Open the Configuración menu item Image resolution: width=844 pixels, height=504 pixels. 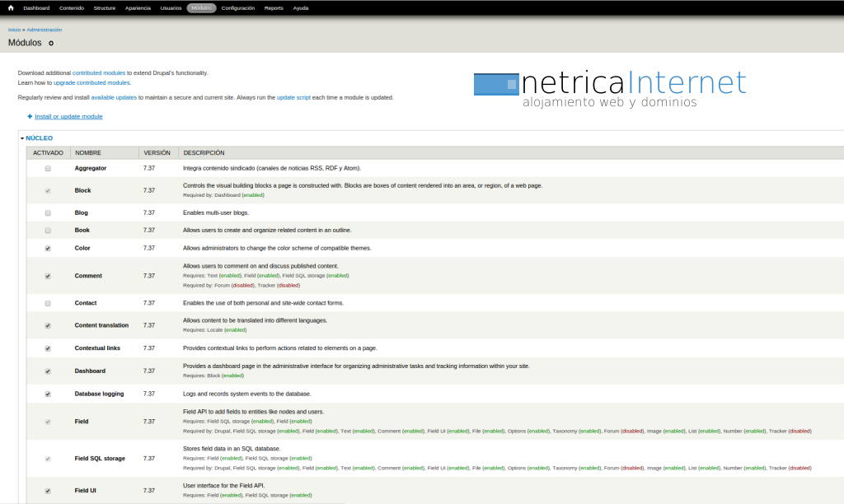click(238, 7)
